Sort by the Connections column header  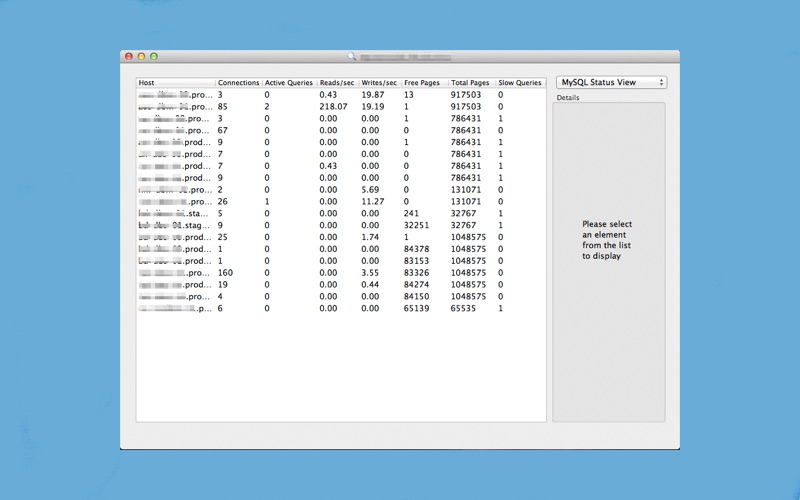click(x=239, y=83)
